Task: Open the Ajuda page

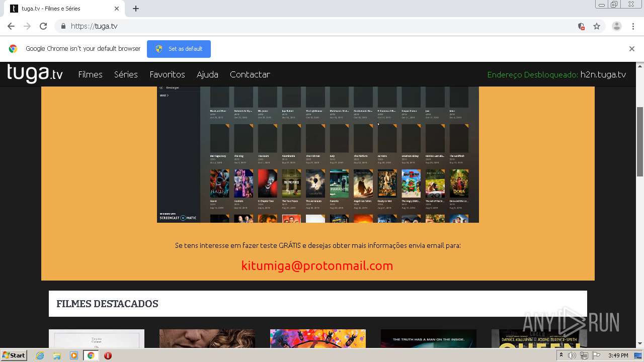Action: coord(207,74)
